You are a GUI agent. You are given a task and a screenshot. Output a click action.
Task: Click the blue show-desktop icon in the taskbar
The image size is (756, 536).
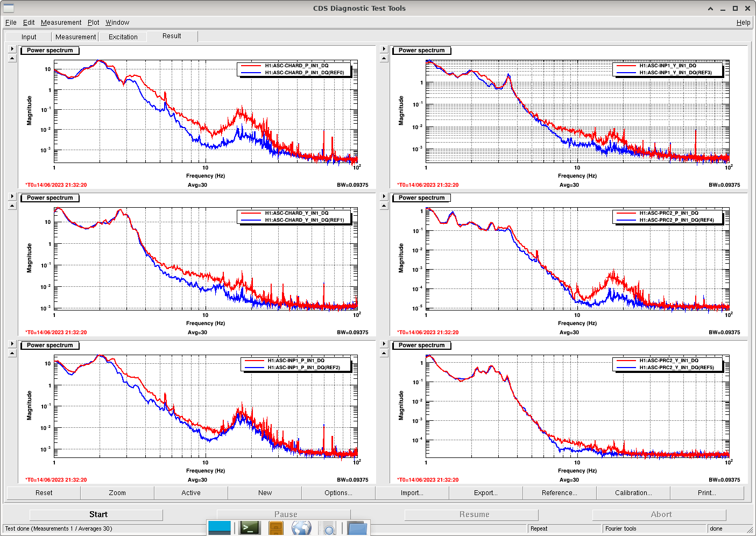(x=220, y=528)
